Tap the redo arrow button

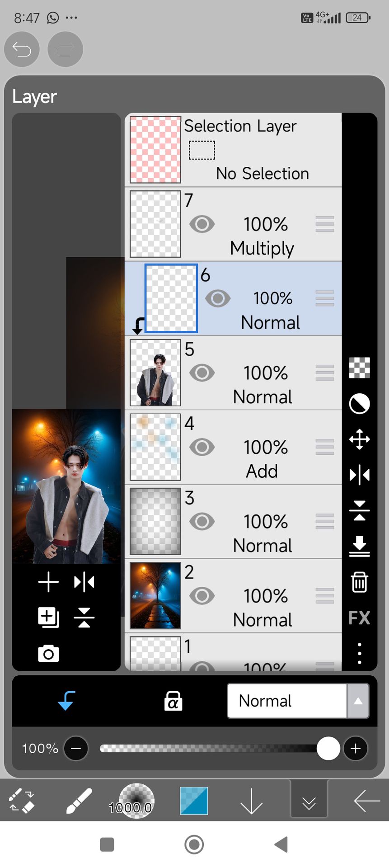[x=65, y=49]
